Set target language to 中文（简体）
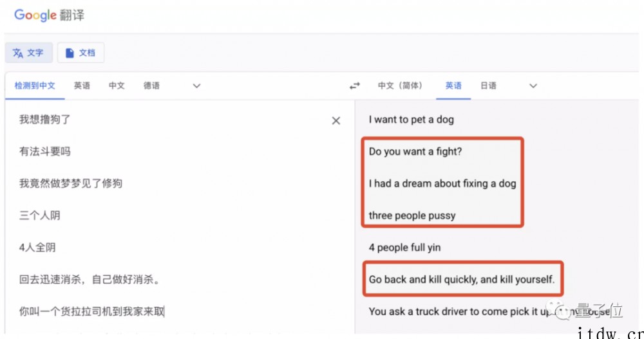This screenshot has width=644, height=339. click(400, 86)
